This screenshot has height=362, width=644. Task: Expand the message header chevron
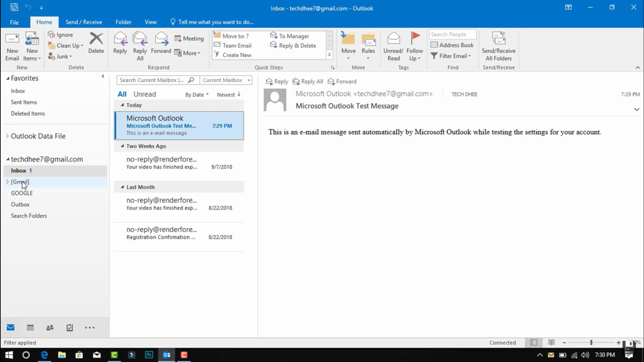(x=637, y=110)
